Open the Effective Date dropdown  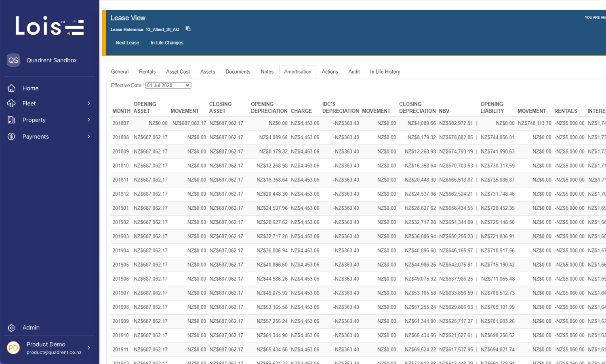[168, 86]
